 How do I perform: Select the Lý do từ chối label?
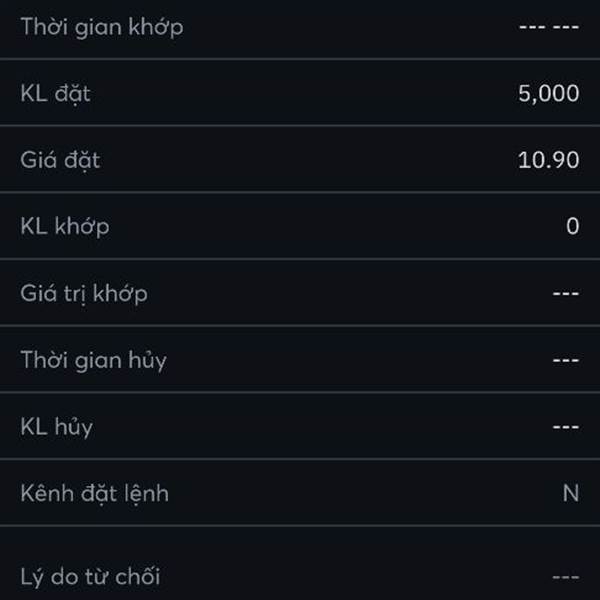tap(90, 577)
